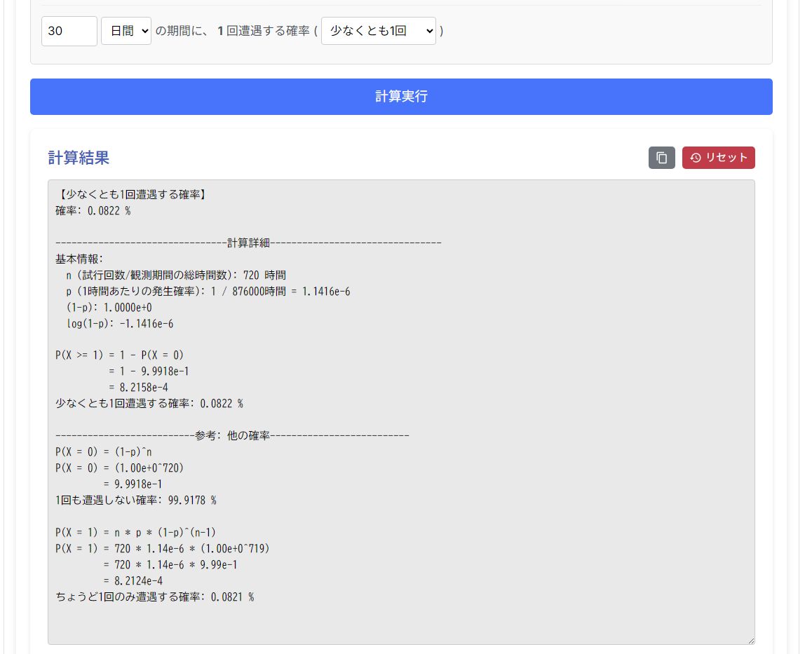Image resolution: width=812 pixels, height=654 pixels.
Task: Open the 少なくとも1回 probability type dropdown
Action: [x=379, y=31]
